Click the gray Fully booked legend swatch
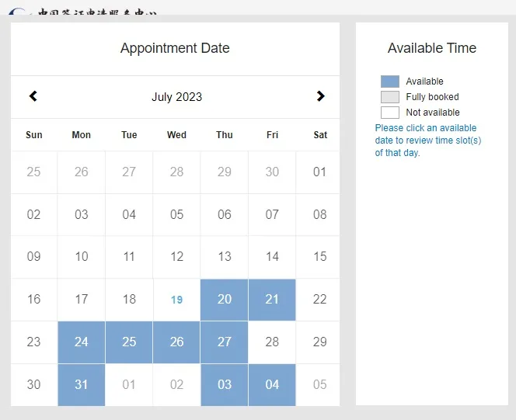Screen dimensions: 516x420 coord(390,97)
